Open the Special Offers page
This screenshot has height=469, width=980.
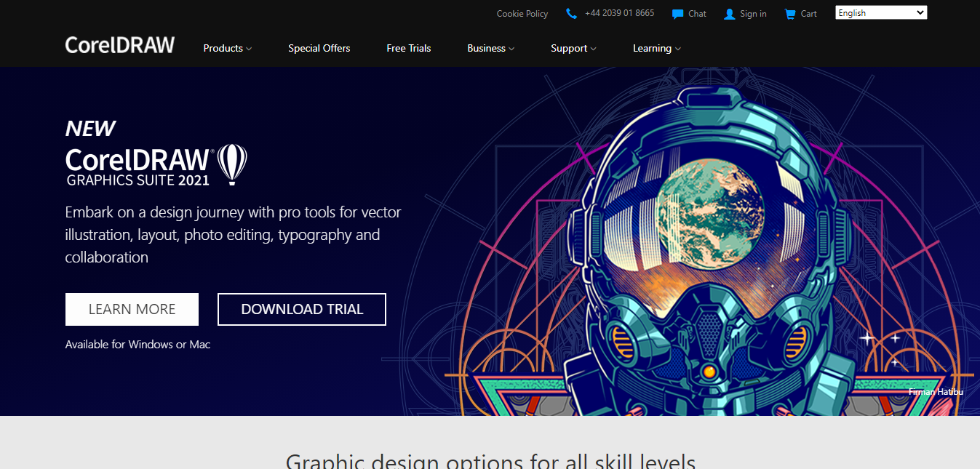click(x=319, y=48)
